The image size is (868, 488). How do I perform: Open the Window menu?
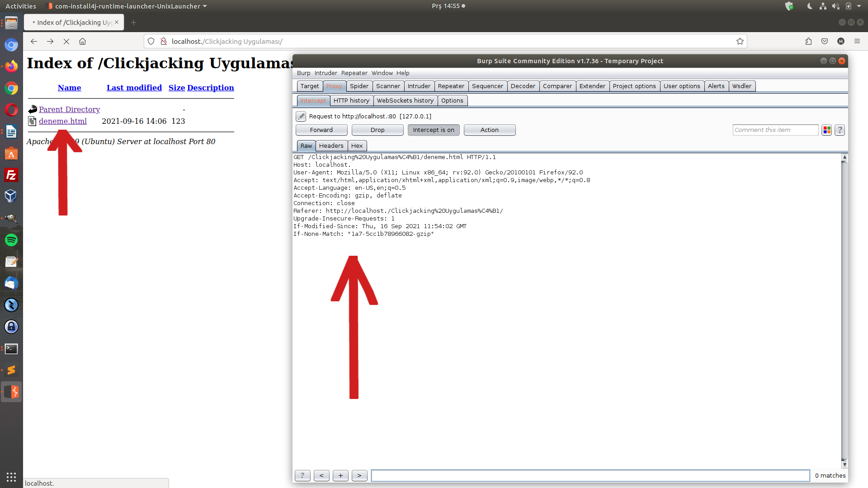point(382,73)
